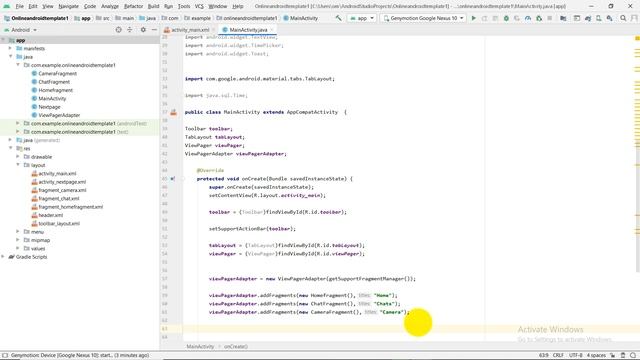640x360 pixels.
Task: Expand the drawable folder
Action: pyautogui.click(x=18, y=157)
